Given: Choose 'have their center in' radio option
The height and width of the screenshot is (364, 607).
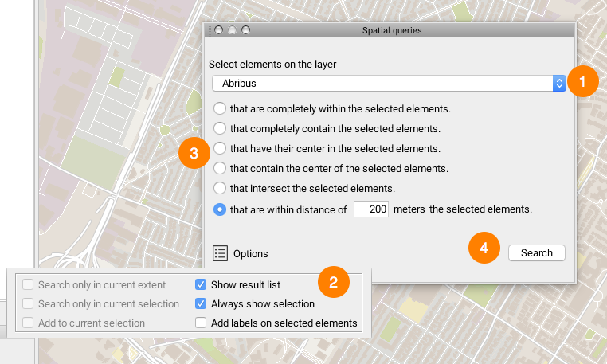Looking at the screenshot, I should (219, 148).
